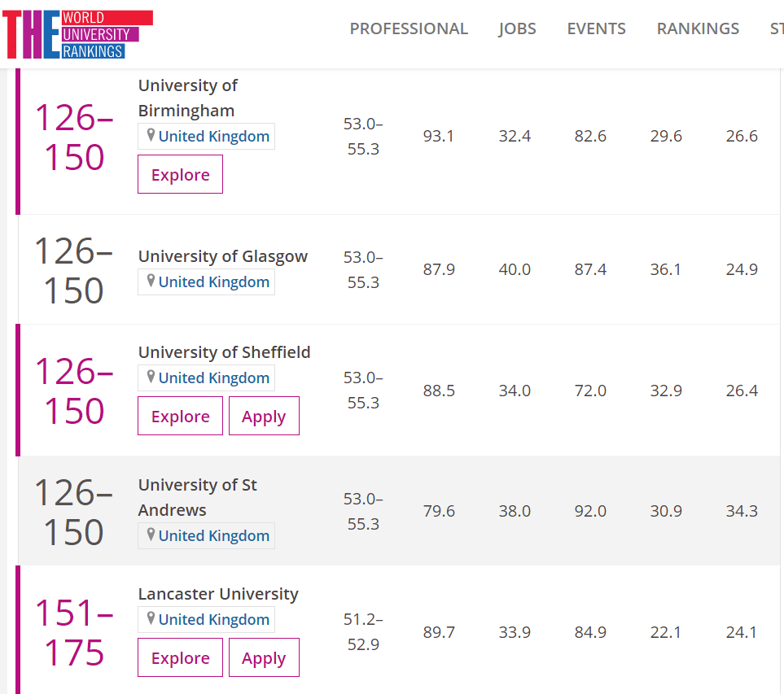Screen dimensions: 784x694
Task: Select United Kingdom link under Glasgow
Action: click(x=213, y=282)
